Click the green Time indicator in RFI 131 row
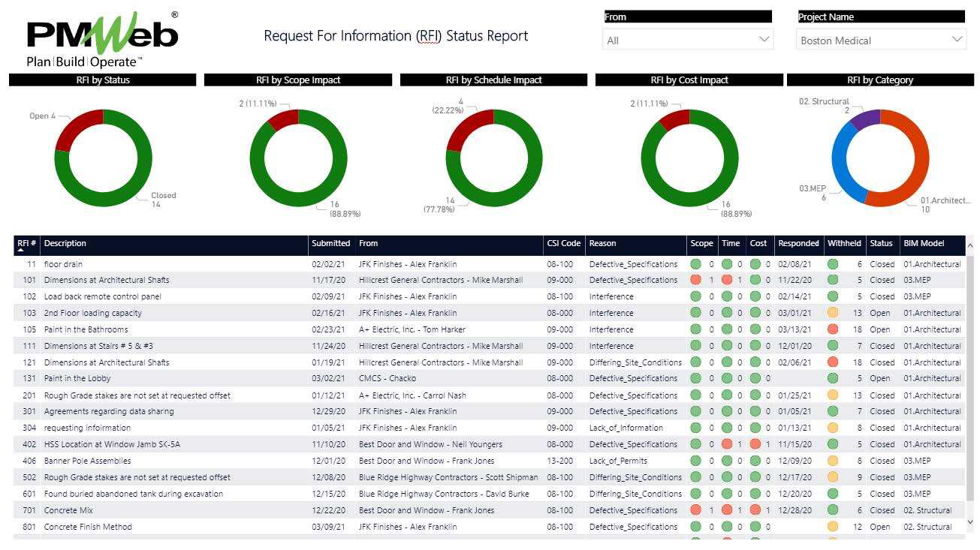This screenshot has height=550, width=980. tap(727, 378)
